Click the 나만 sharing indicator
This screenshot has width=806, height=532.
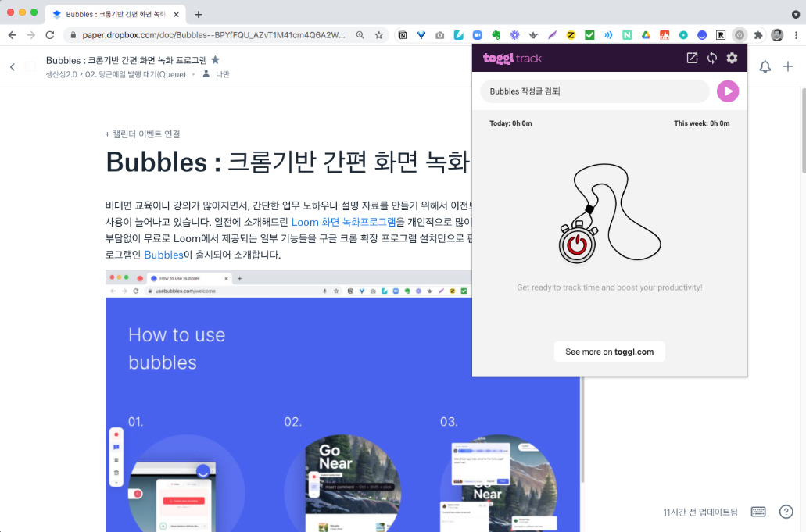pyautogui.click(x=216, y=74)
